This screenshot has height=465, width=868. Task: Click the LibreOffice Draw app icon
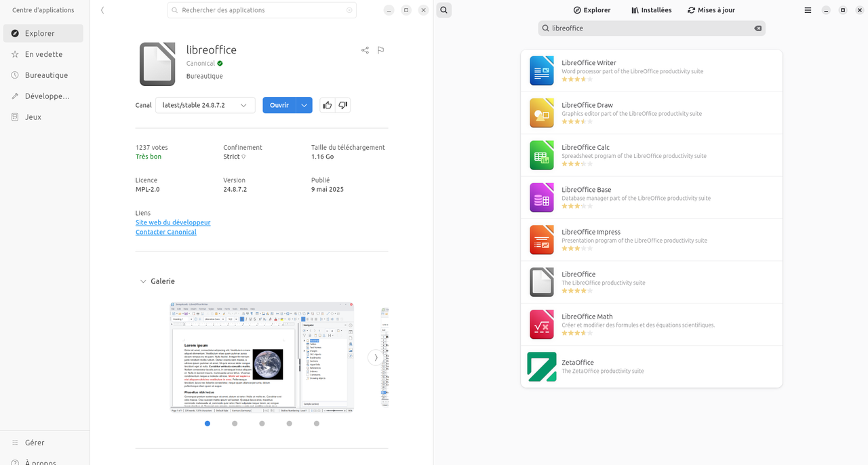coord(542,113)
